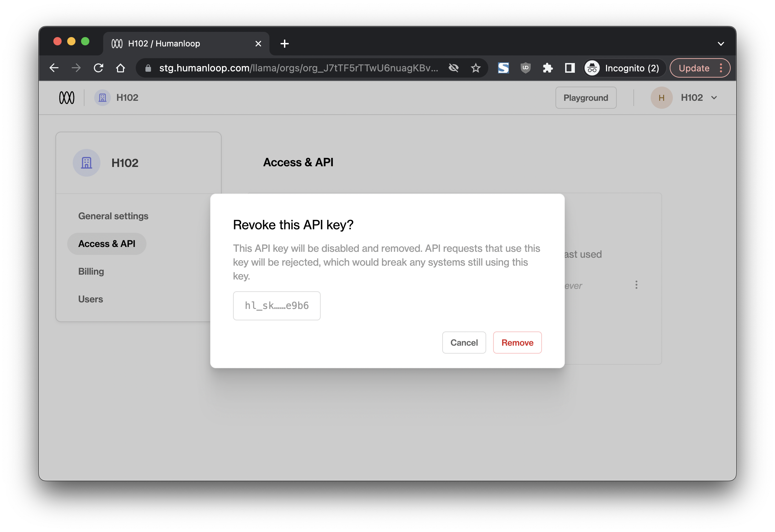Viewport: 775px width, 532px height.
Task: Go to Billing in sidebar
Action: (x=91, y=271)
